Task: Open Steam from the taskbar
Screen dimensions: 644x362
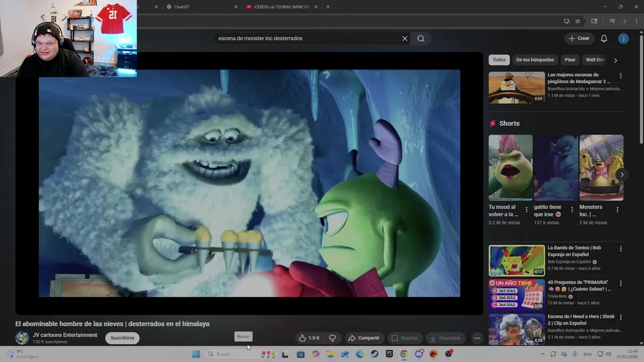Action: coord(374,354)
